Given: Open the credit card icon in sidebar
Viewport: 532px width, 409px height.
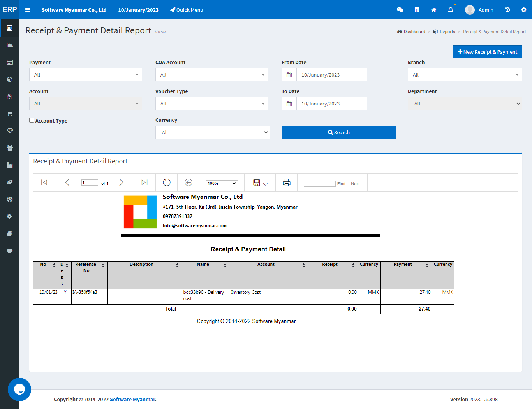Looking at the screenshot, I should point(10,62).
